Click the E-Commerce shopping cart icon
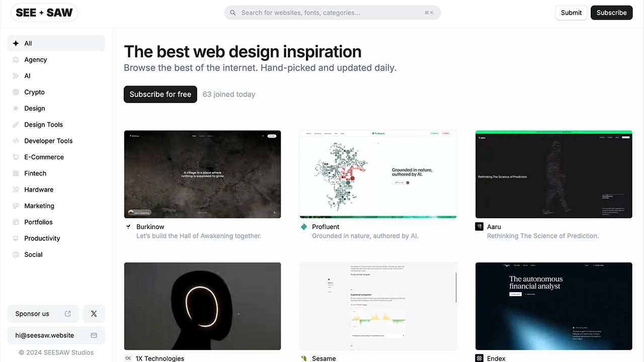Screen dimensions: 644x362 16,157
